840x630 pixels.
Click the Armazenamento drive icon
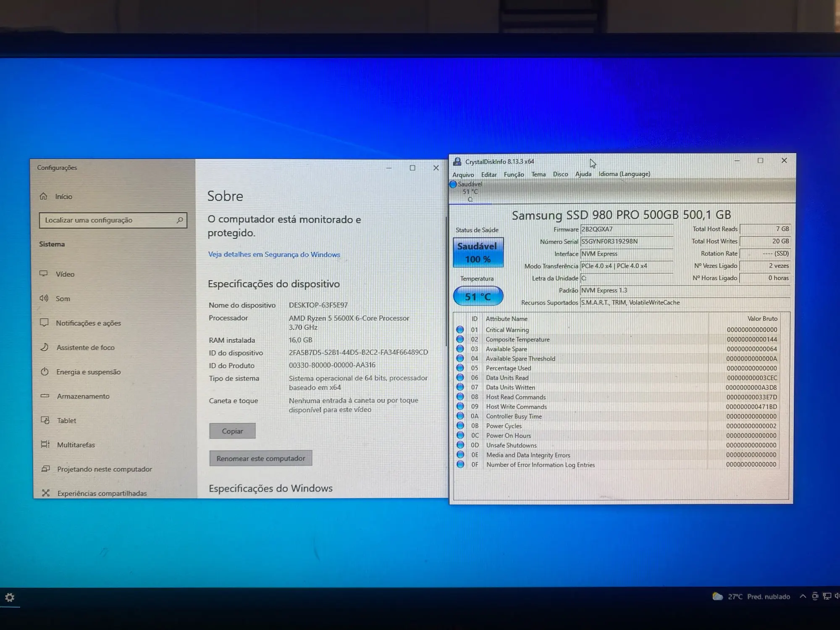[45, 396]
